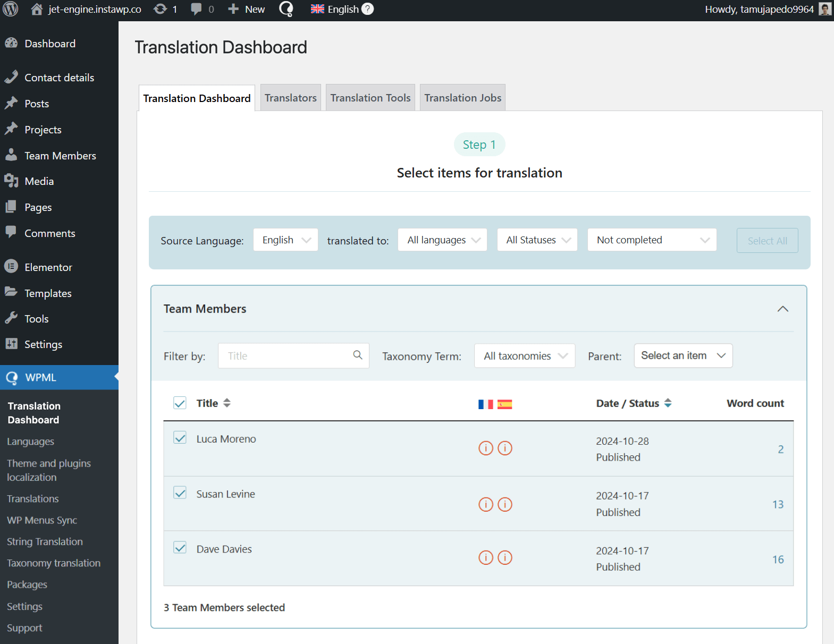This screenshot has width=834, height=644.
Task: Click Spanish status icon for Dave Davies
Action: [505, 557]
